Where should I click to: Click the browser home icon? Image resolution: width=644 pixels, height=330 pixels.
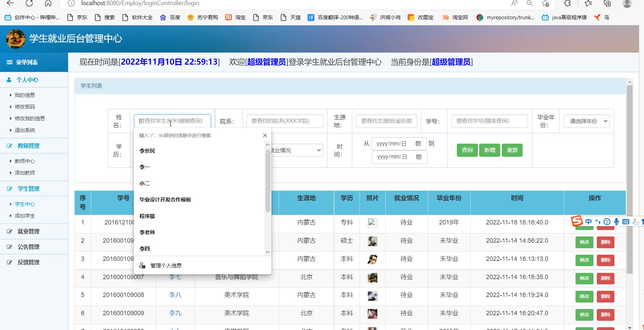pos(48,3)
